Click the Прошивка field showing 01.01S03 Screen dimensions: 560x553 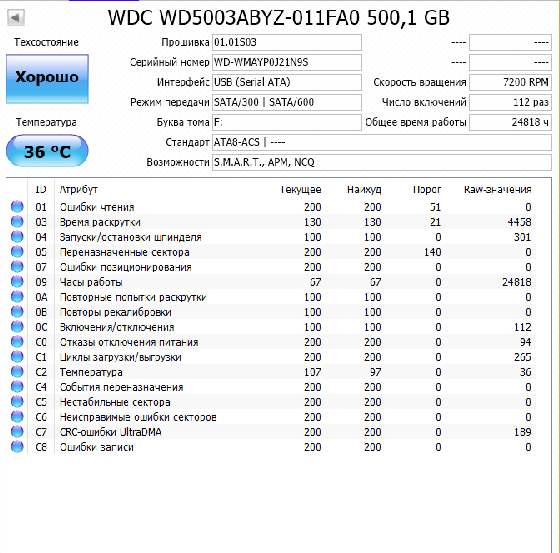pyautogui.click(x=287, y=43)
